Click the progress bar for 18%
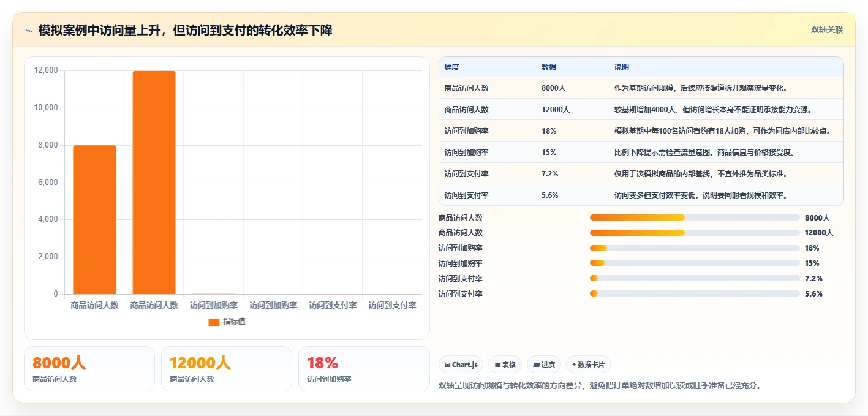 click(x=695, y=248)
